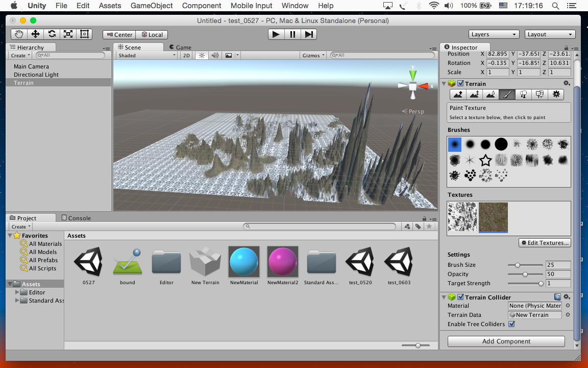Toggle 2D scene view mode
Image resolution: width=588 pixels, height=368 pixels.
tap(186, 55)
